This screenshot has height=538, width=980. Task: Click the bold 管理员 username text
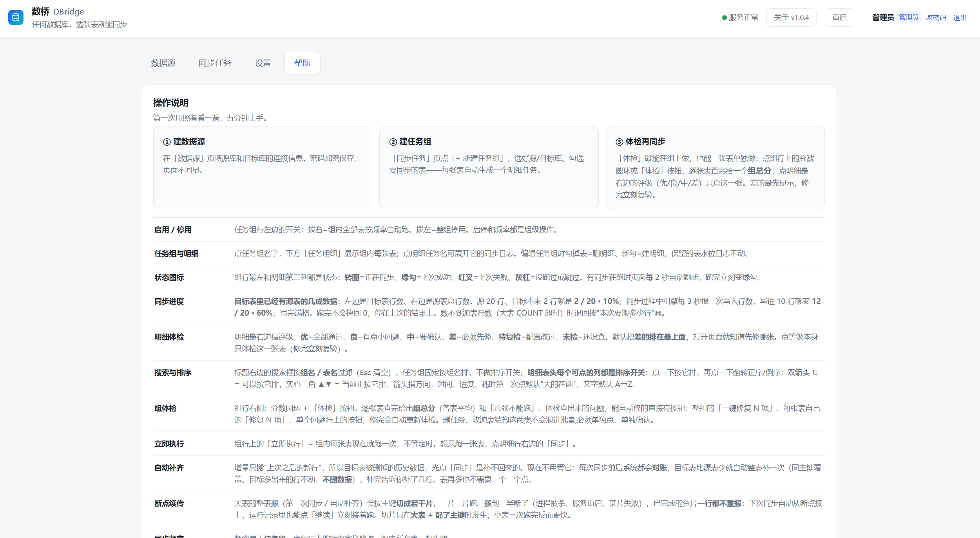click(x=883, y=18)
